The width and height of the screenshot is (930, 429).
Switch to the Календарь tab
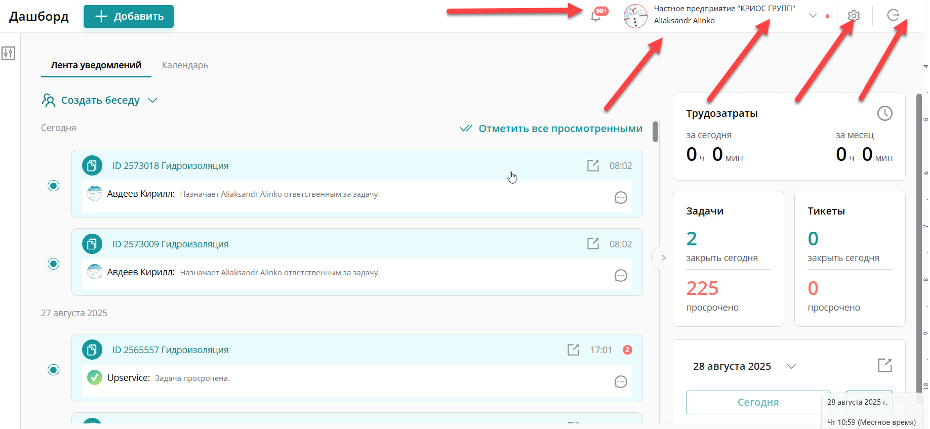point(185,65)
